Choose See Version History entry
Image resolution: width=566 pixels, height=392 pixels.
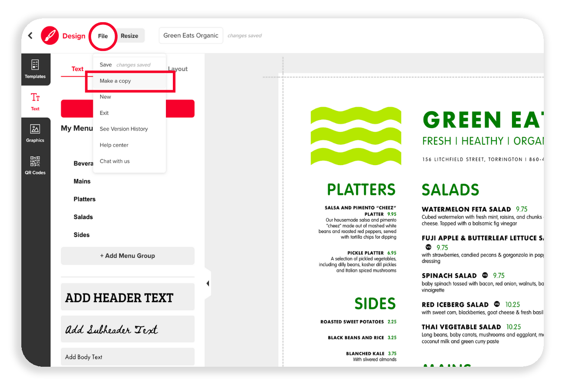tap(129, 129)
